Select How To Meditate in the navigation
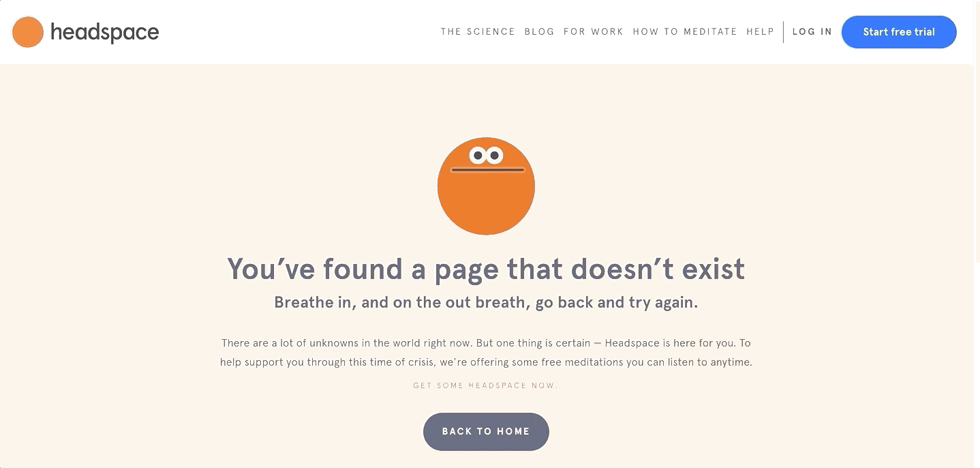Viewport: 980px width, 468px height. pos(685,31)
